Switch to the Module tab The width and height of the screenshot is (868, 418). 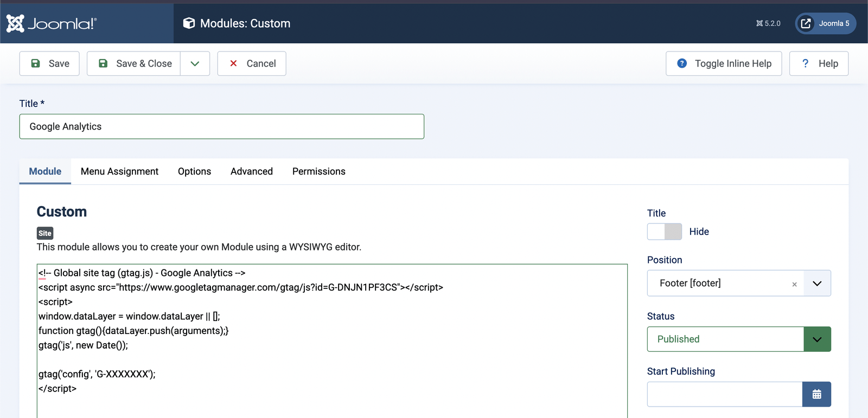coord(45,171)
